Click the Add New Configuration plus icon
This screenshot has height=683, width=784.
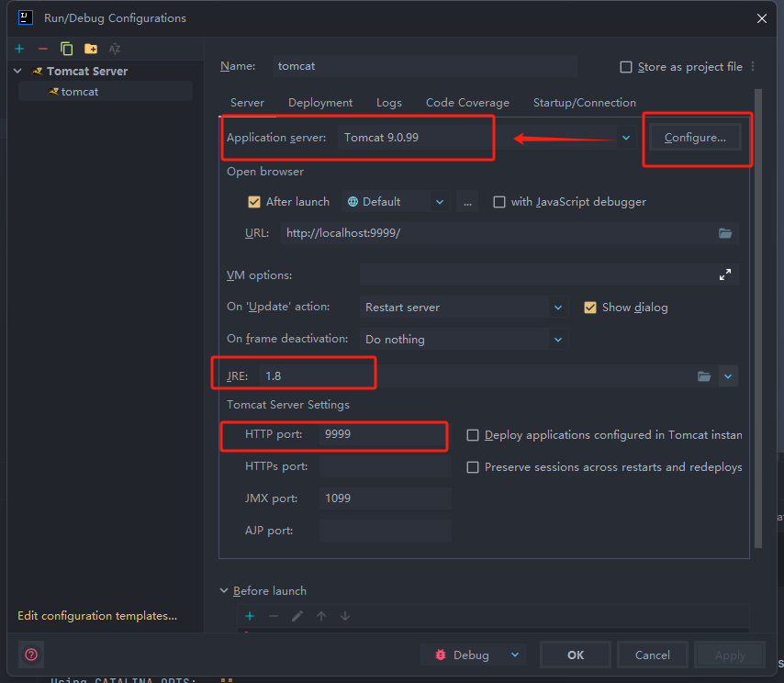pos(19,49)
